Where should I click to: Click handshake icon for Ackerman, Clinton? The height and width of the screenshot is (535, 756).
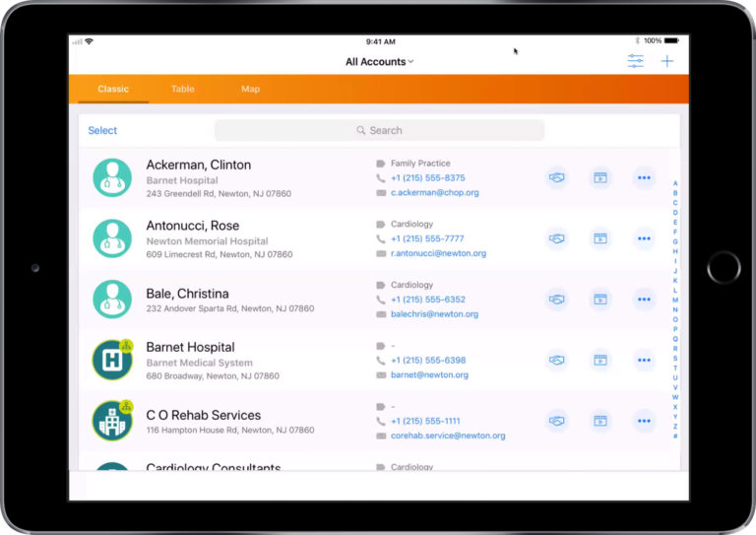557,178
